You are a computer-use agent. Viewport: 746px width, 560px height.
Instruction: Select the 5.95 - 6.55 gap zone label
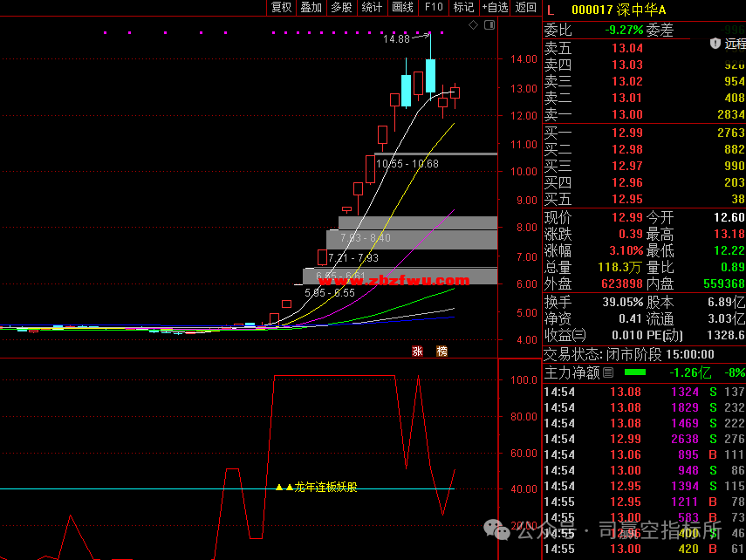(330, 292)
